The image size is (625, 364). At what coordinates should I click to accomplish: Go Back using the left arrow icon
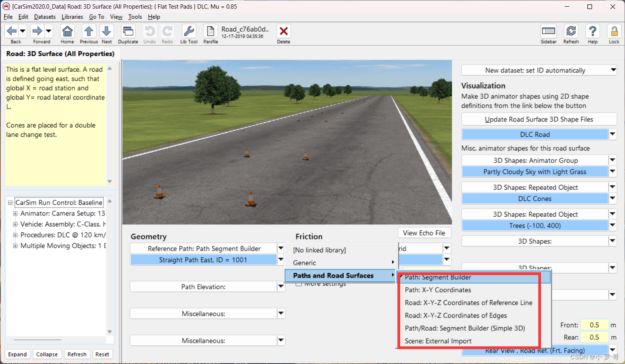12,31
